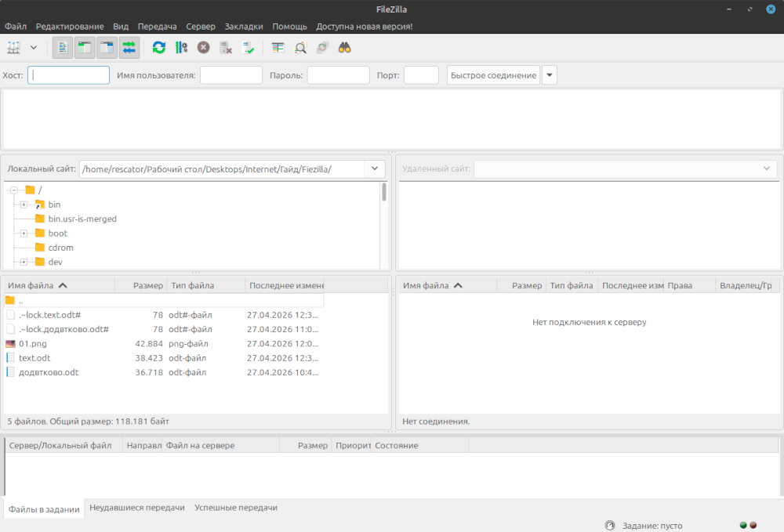The height and width of the screenshot is (532, 784).
Task: Click queue Состояние column header
Action: (x=419, y=445)
